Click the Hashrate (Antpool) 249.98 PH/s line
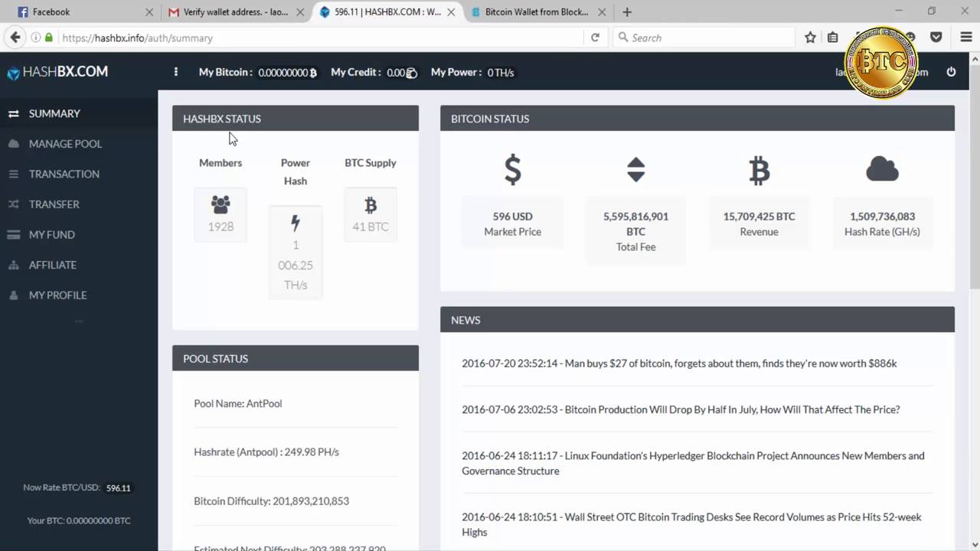This screenshot has width=980, height=551. click(266, 452)
